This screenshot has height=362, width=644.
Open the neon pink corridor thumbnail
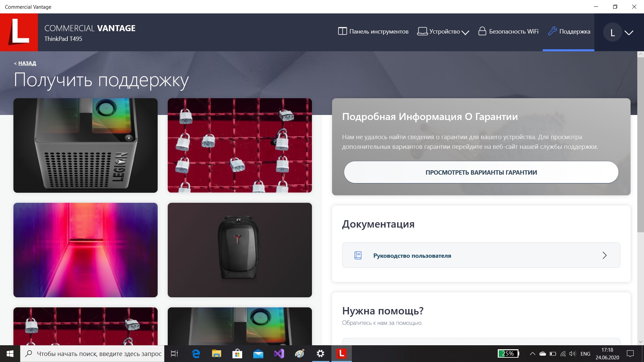(86, 250)
